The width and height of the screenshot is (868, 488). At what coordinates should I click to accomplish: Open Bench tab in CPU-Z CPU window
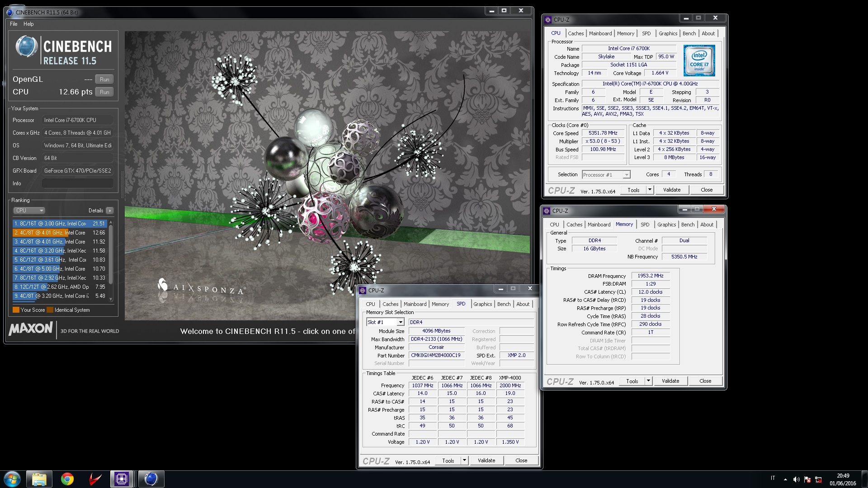pos(689,33)
